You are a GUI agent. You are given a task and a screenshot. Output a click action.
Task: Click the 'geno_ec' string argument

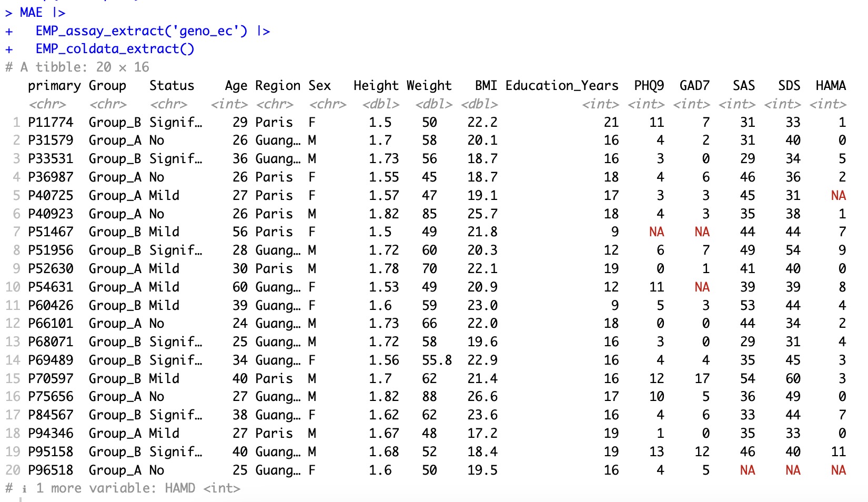(206, 31)
